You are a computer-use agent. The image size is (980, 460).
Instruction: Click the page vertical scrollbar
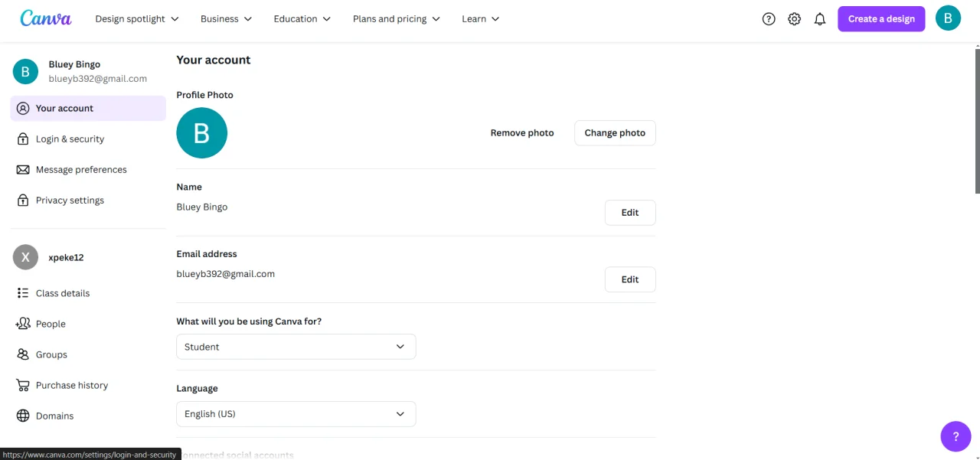977,120
